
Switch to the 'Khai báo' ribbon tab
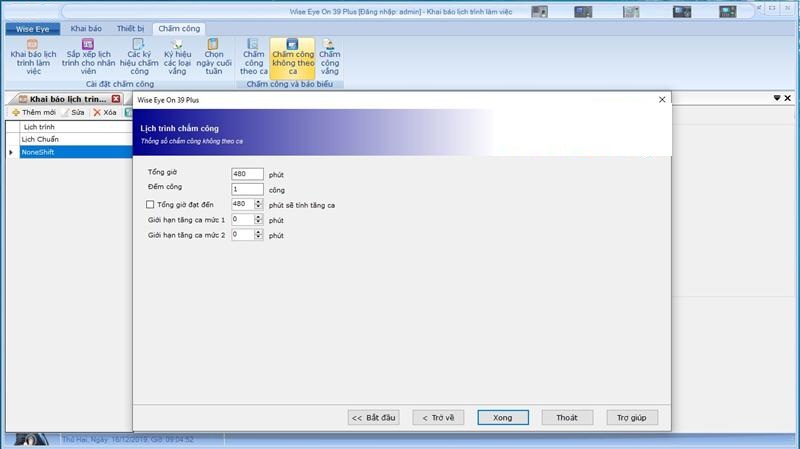[x=85, y=28]
